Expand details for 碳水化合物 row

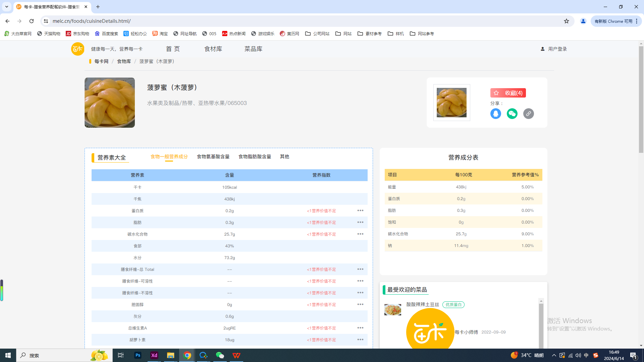click(x=360, y=234)
